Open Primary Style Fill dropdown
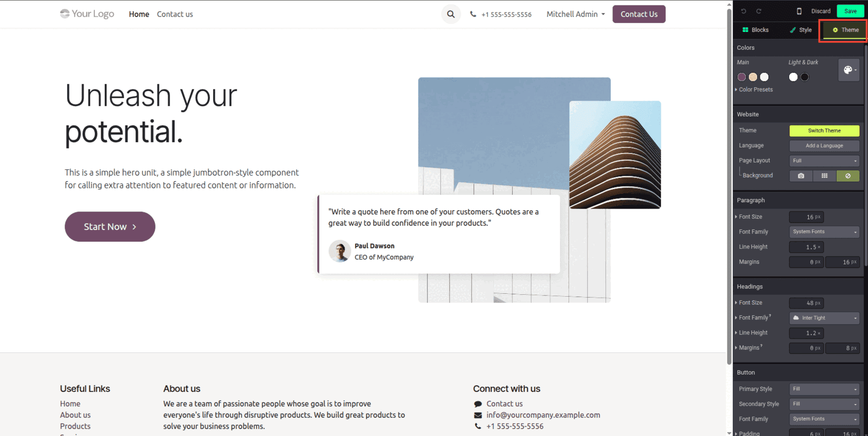The image size is (868, 436). point(824,389)
